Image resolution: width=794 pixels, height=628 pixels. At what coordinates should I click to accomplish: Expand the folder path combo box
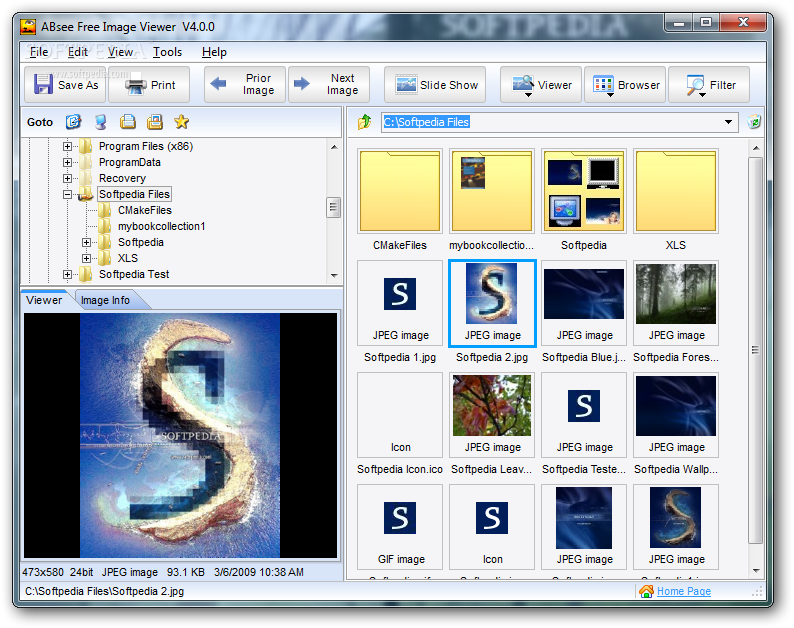(x=729, y=122)
